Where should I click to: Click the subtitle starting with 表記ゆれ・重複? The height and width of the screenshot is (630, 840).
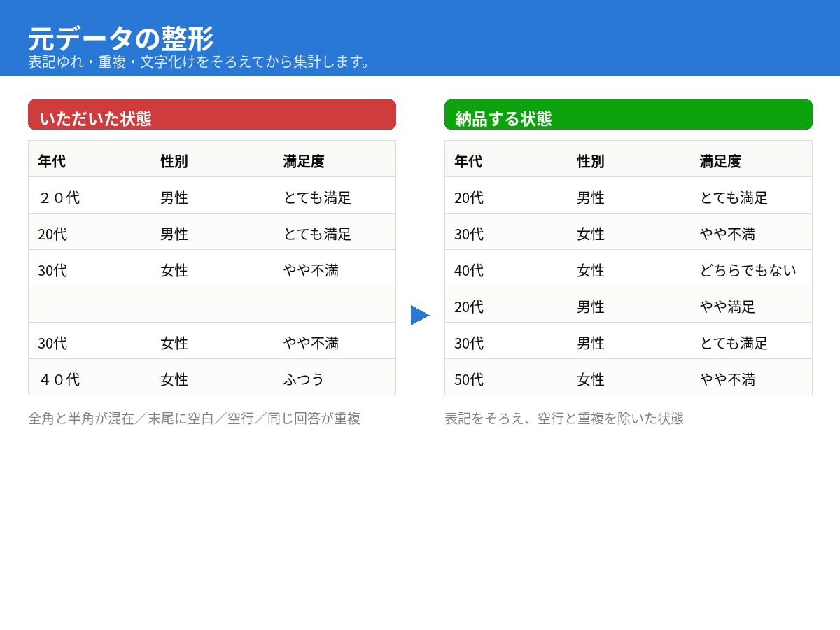(201, 62)
